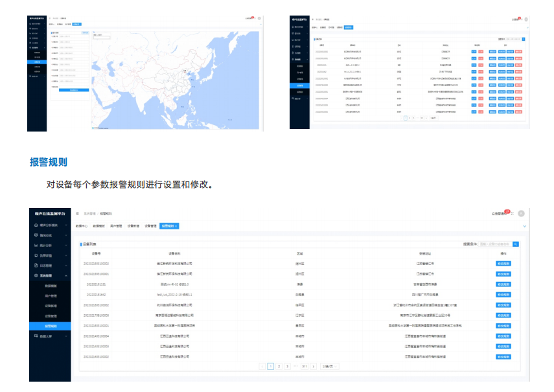
Task: Switch to the 数据模板 tab
Action: pos(99,226)
